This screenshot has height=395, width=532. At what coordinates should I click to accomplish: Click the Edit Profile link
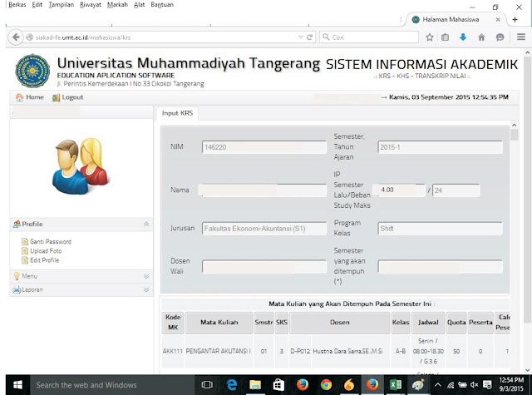click(44, 260)
